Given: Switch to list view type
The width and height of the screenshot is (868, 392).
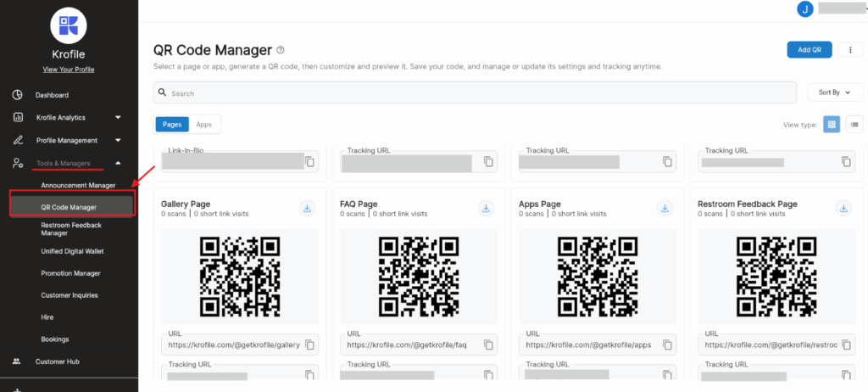Looking at the screenshot, I should click(x=854, y=125).
